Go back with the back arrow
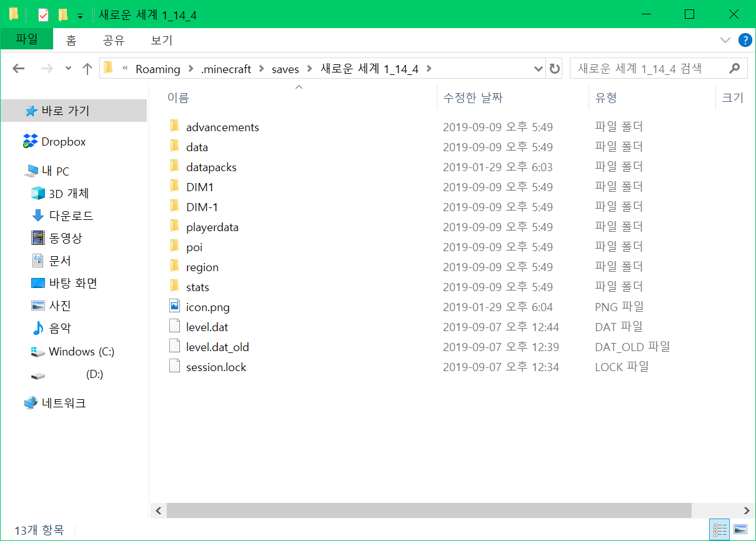Viewport: 756px width, 541px height. coord(18,69)
